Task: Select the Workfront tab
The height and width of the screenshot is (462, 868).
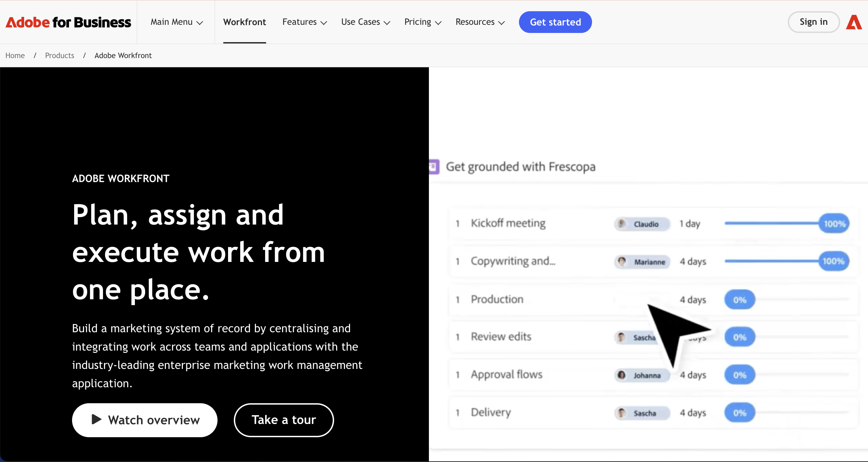Action: pyautogui.click(x=244, y=22)
